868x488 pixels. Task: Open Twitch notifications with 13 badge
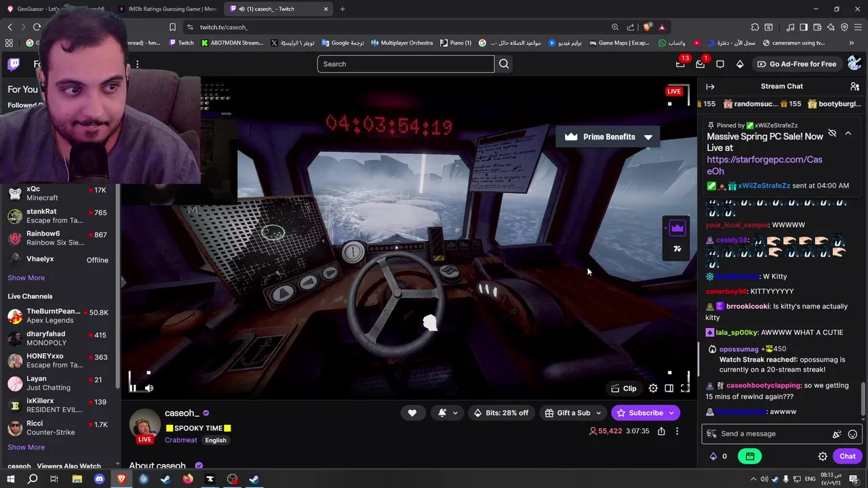[x=682, y=64]
